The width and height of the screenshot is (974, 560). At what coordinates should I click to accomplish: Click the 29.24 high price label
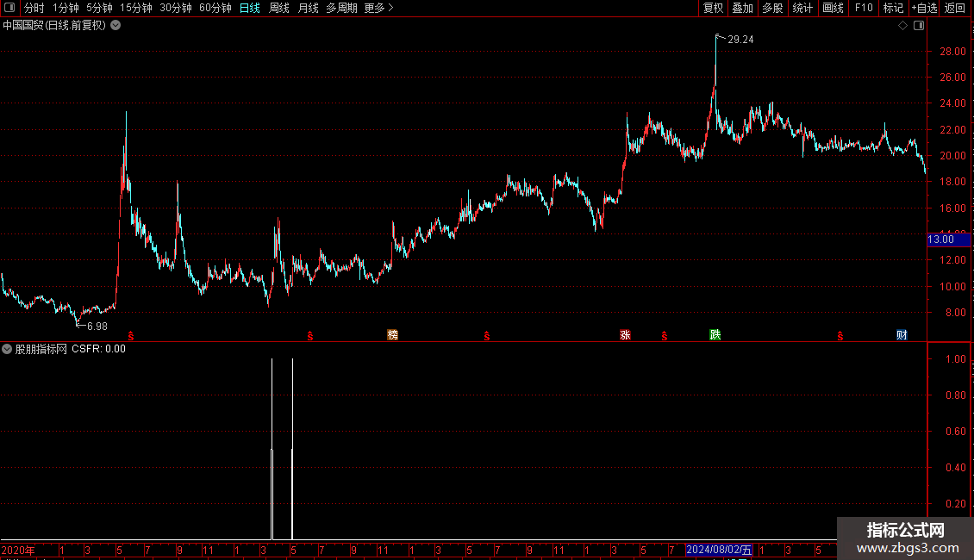coord(740,39)
